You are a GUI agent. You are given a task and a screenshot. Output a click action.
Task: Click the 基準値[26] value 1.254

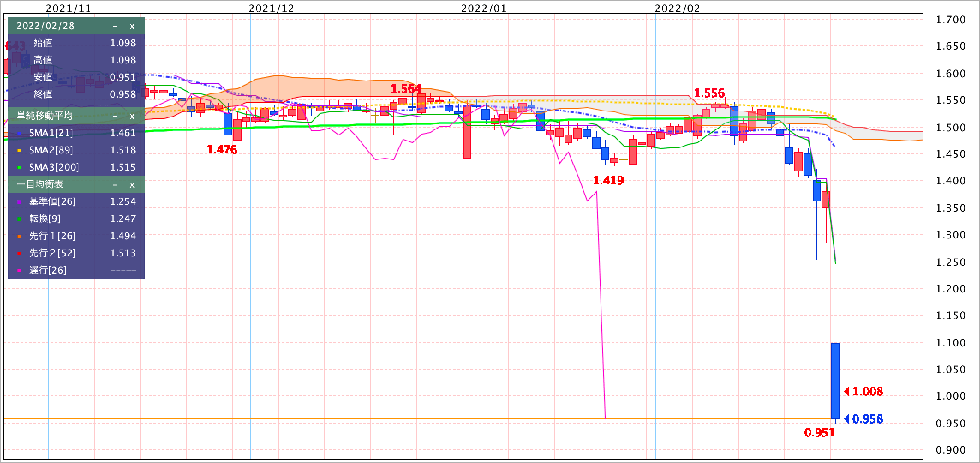tap(123, 201)
